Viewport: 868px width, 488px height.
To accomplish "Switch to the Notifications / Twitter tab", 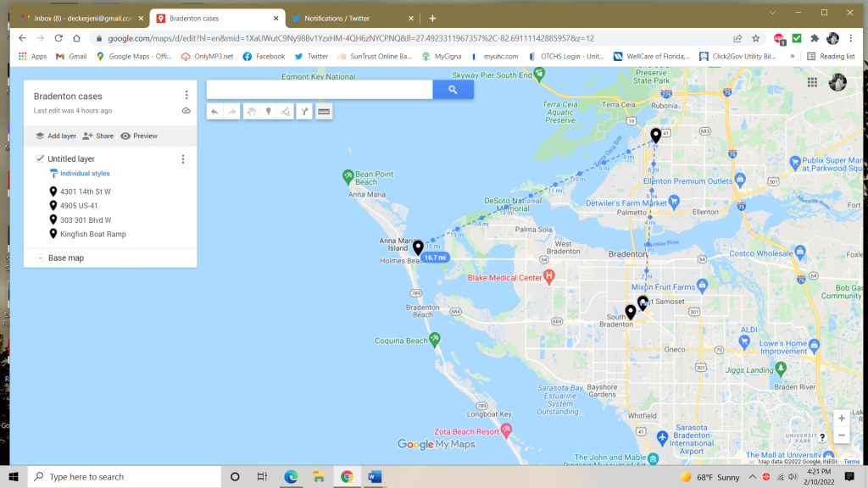I will tap(348, 18).
